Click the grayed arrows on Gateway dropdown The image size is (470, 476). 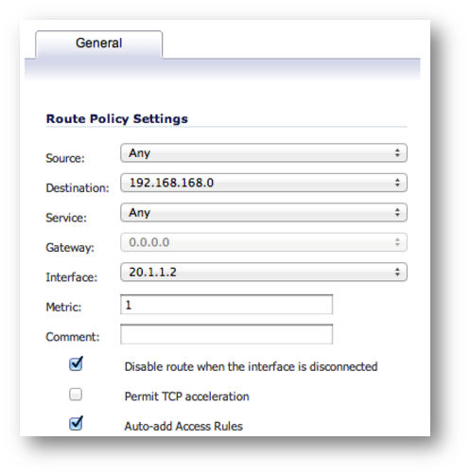pyautogui.click(x=397, y=242)
